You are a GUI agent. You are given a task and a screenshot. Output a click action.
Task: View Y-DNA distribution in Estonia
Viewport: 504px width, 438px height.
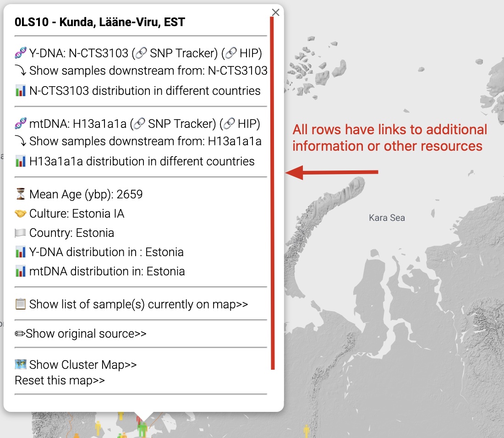tap(105, 252)
